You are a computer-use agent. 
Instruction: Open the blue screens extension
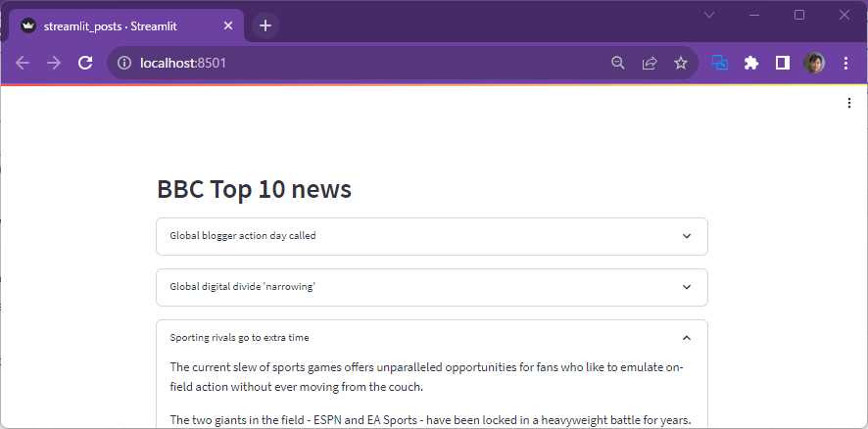pyautogui.click(x=720, y=63)
